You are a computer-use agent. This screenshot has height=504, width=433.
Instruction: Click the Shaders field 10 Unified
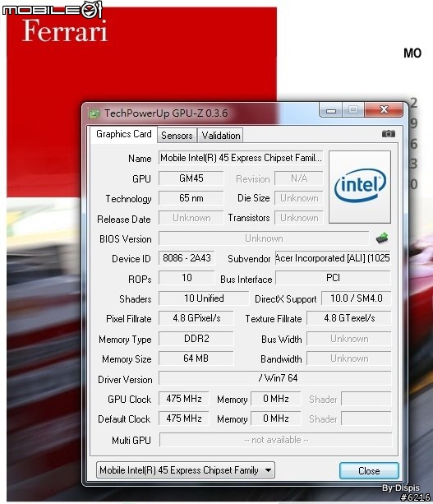click(x=204, y=298)
